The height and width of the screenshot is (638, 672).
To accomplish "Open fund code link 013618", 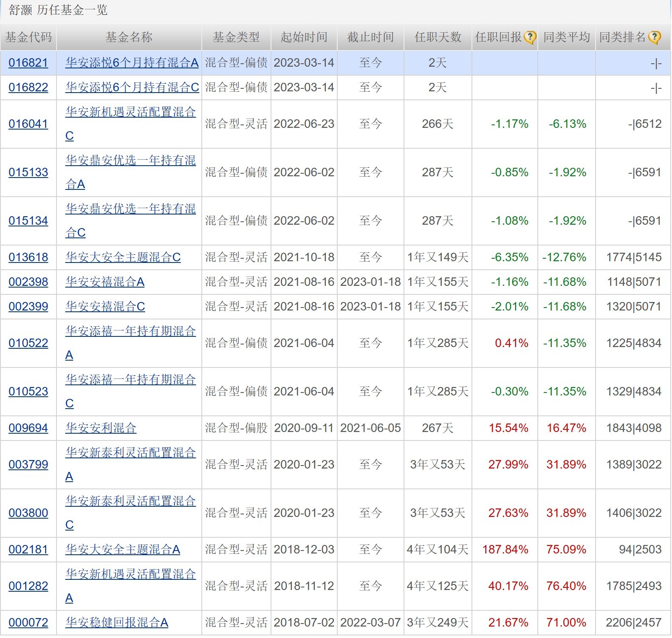I will click(28, 257).
